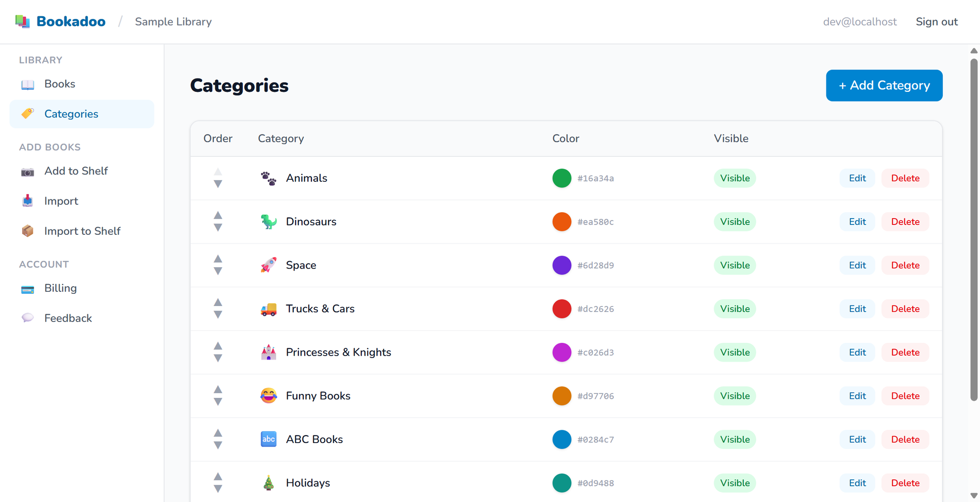Click the page vertical scrollbar thumb
Viewport: 980px width, 502px height.
(x=974, y=230)
